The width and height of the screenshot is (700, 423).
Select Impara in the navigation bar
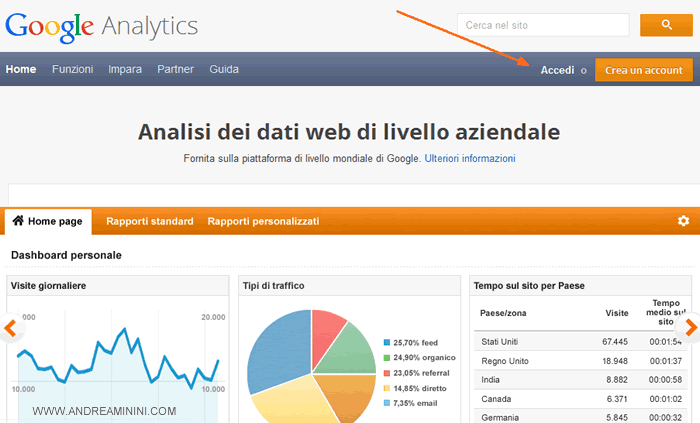(125, 70)
